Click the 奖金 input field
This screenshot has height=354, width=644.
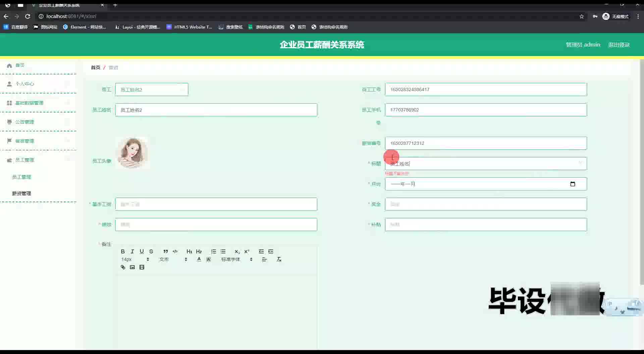pos(486,204)
